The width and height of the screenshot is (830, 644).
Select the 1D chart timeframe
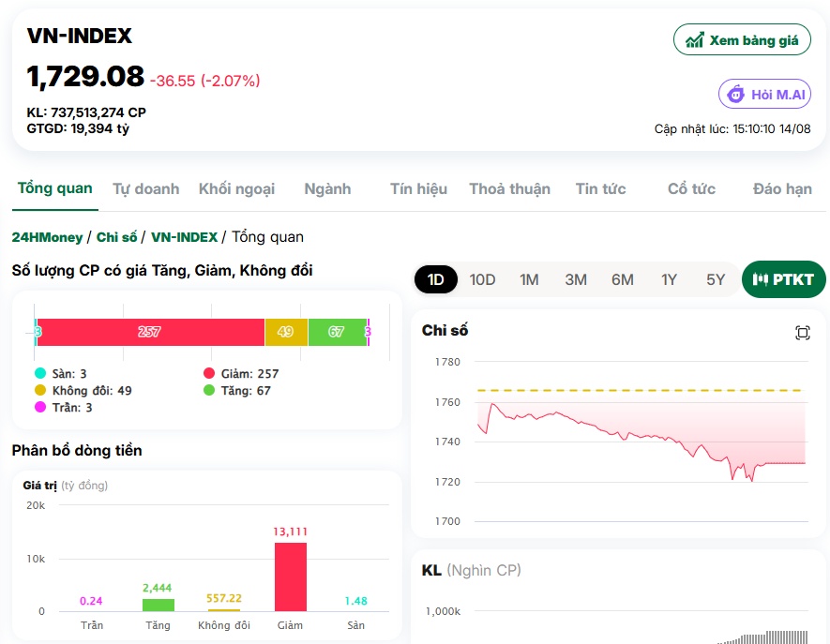tap(436, 279)
